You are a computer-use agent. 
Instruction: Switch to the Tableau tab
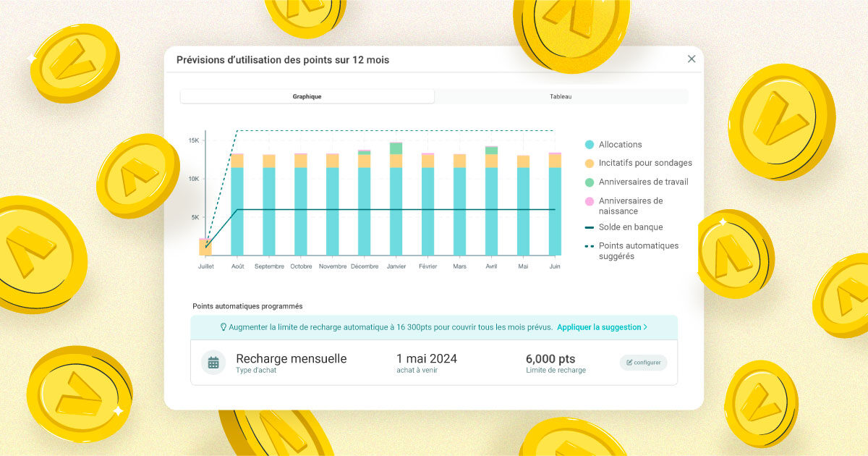tap(561, 97)
